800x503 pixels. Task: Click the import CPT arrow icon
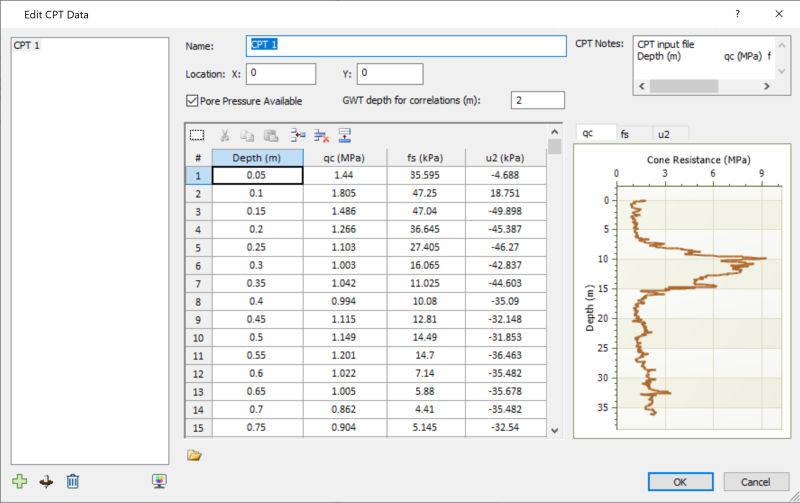[x=46, y=481]
